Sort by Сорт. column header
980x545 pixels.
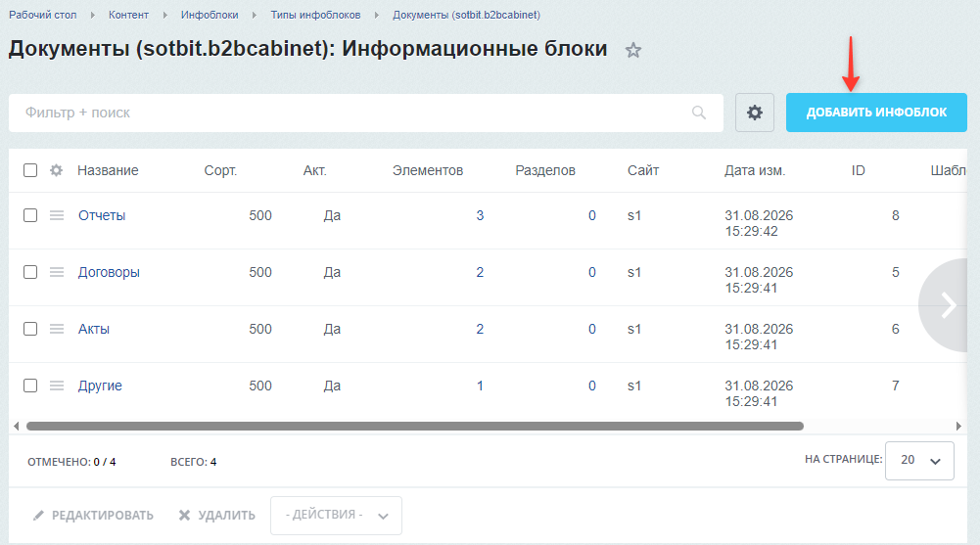220,170
